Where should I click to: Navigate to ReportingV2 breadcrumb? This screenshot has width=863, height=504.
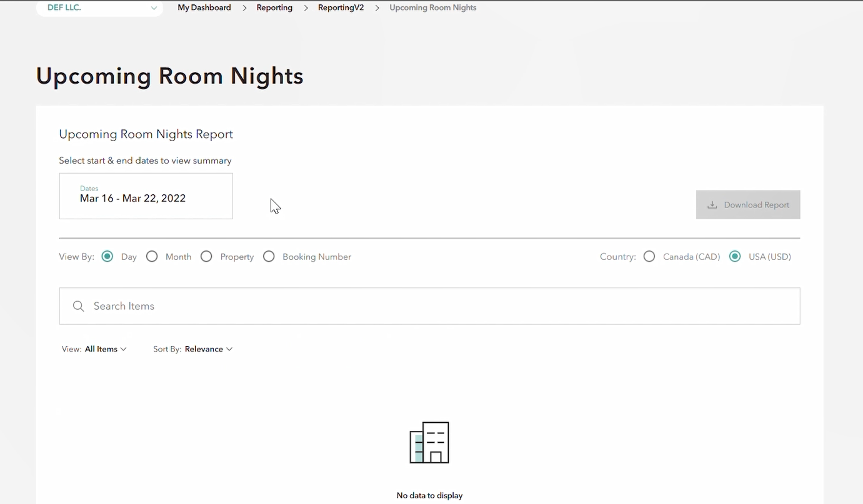pyautogui.click(x=341, y=8)
